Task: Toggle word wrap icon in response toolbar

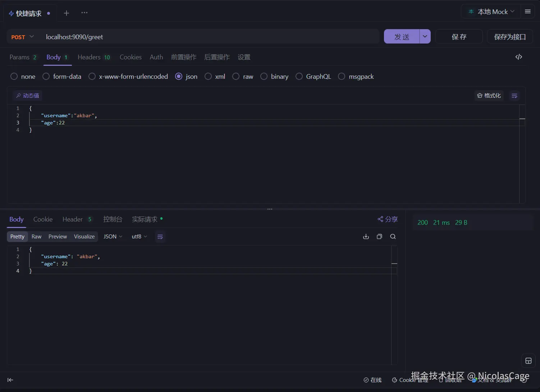Action: pos(160,237)
